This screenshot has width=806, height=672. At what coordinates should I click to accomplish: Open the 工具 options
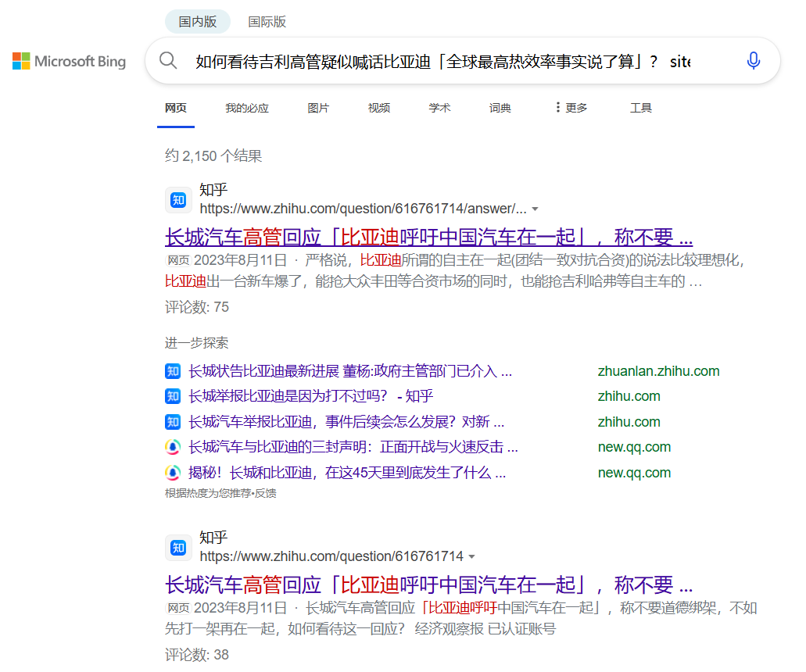click(641, 108)
